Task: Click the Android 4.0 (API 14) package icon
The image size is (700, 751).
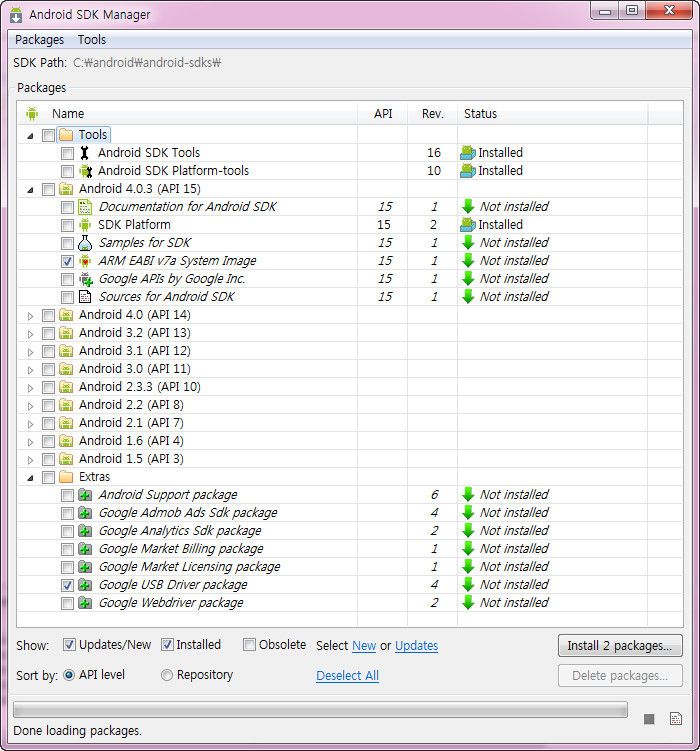Action: pos(66,315)
